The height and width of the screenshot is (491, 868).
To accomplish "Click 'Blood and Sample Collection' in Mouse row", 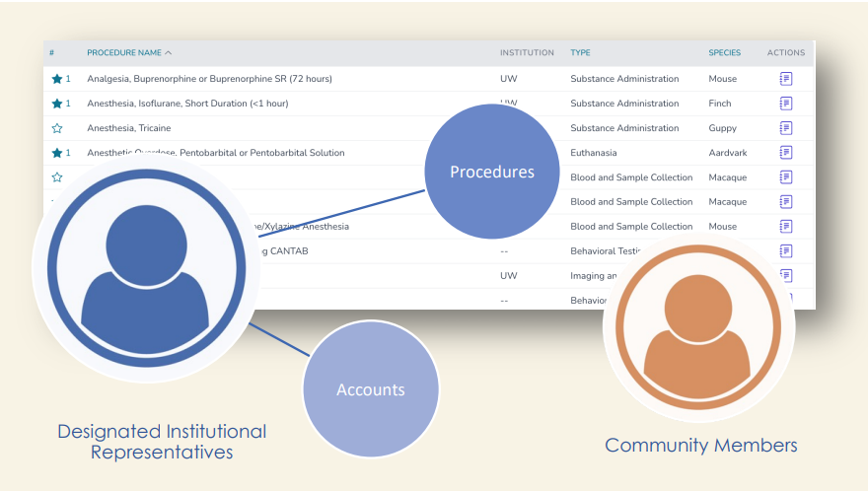I will pos(631,227).
